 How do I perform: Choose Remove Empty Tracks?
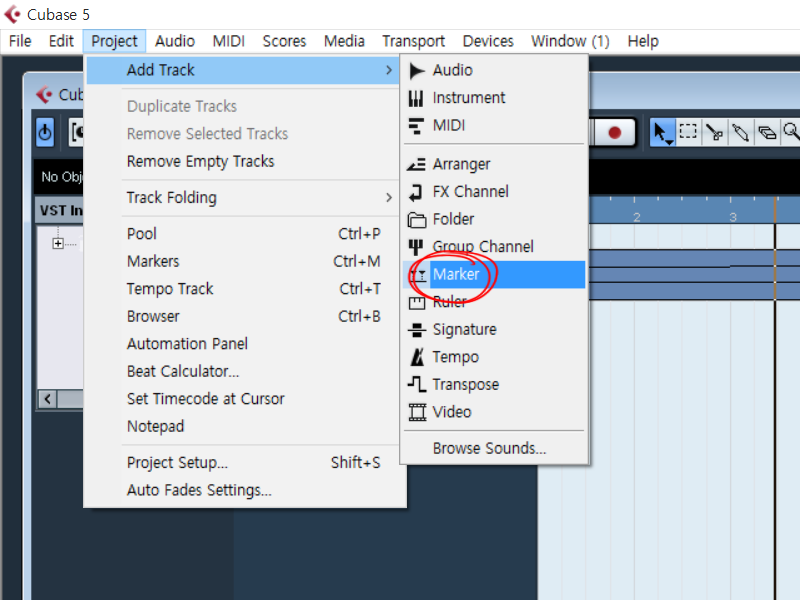(x=201, y=161)
